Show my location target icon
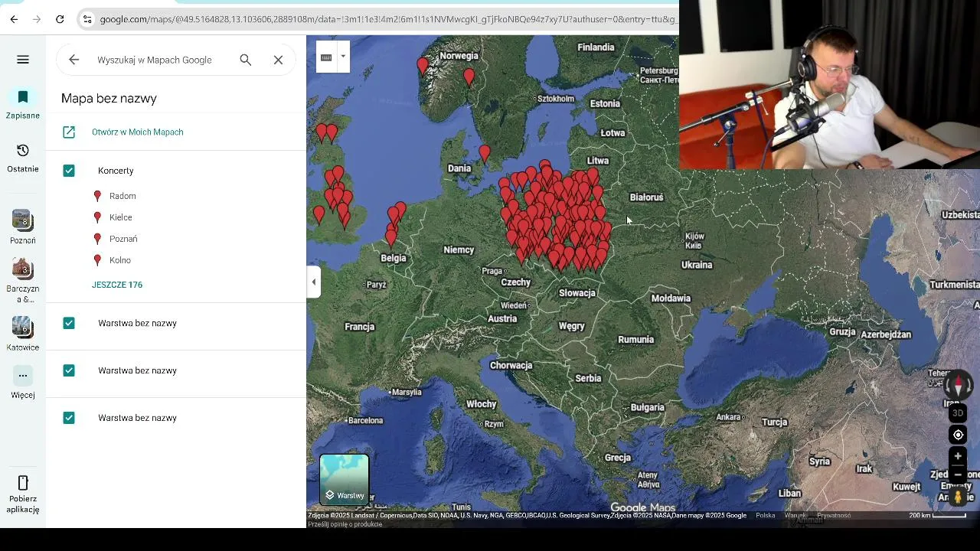 tap(958, 435)
